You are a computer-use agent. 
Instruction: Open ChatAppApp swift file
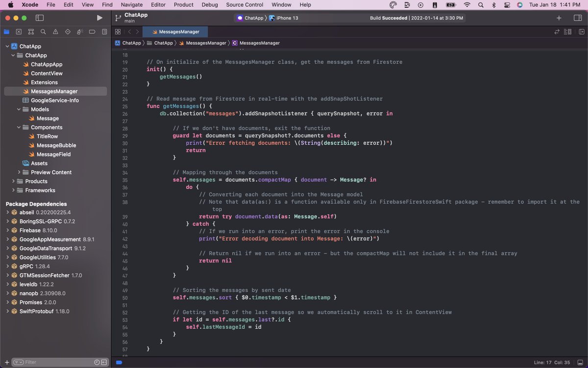click(47, 64)
